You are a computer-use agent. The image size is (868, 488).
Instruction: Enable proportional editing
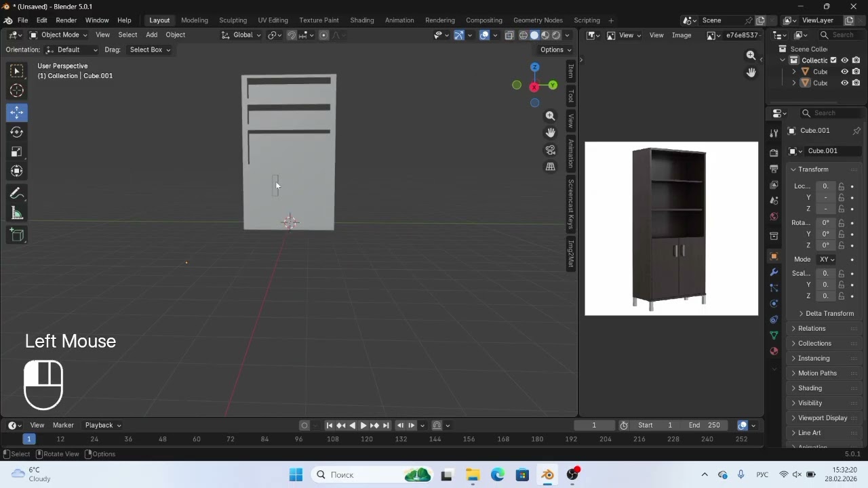[323, 35]
